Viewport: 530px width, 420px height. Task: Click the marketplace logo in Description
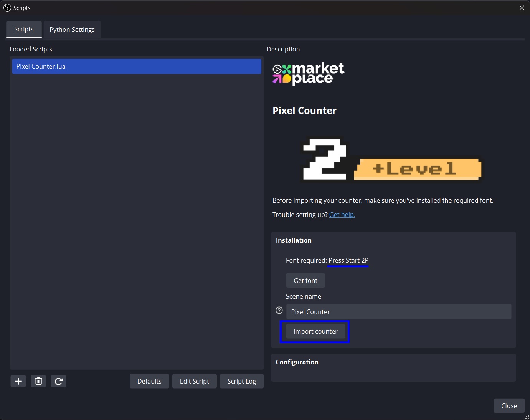coord(308,74)
